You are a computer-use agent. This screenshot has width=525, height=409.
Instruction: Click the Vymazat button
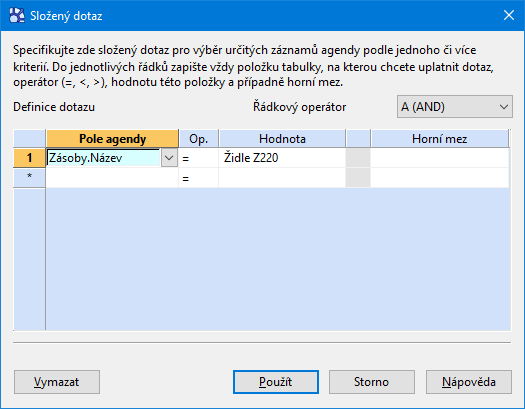(x=57, y=382)
